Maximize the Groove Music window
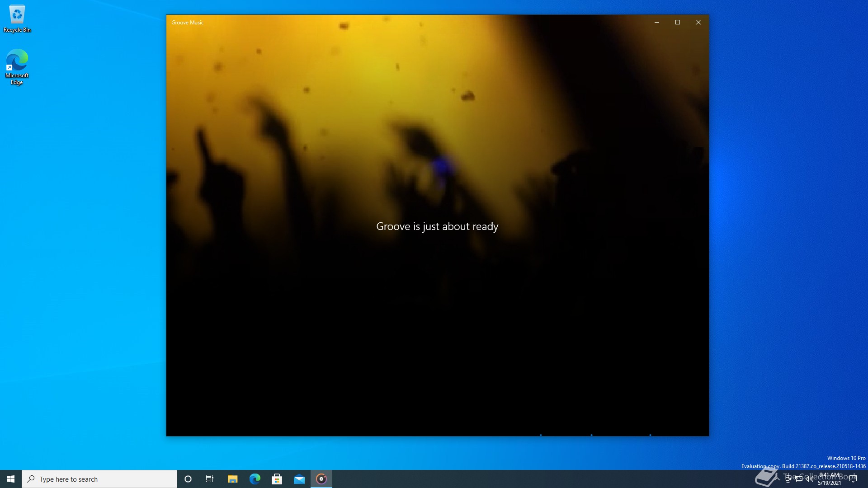868x488 pixels. coord(678,22)
